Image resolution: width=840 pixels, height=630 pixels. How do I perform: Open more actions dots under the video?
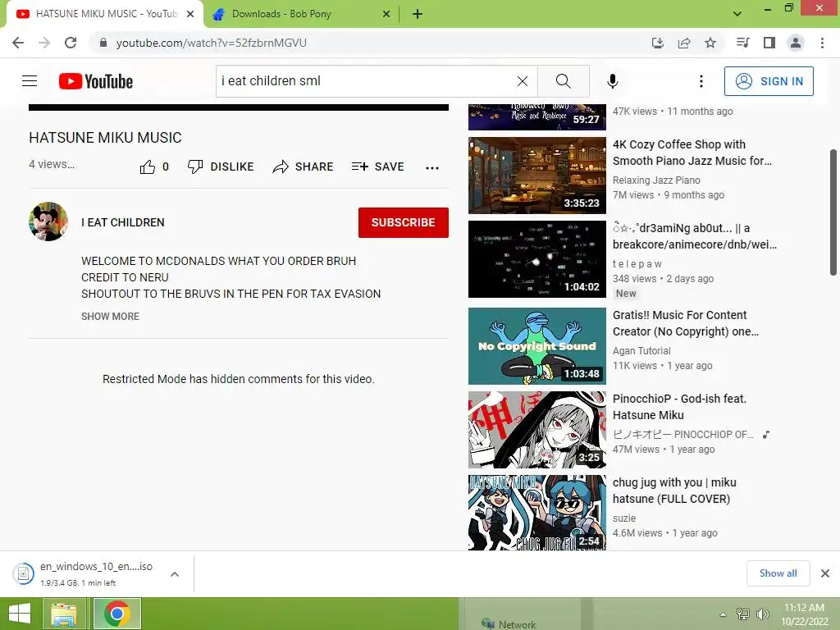(x=431, y=167)
